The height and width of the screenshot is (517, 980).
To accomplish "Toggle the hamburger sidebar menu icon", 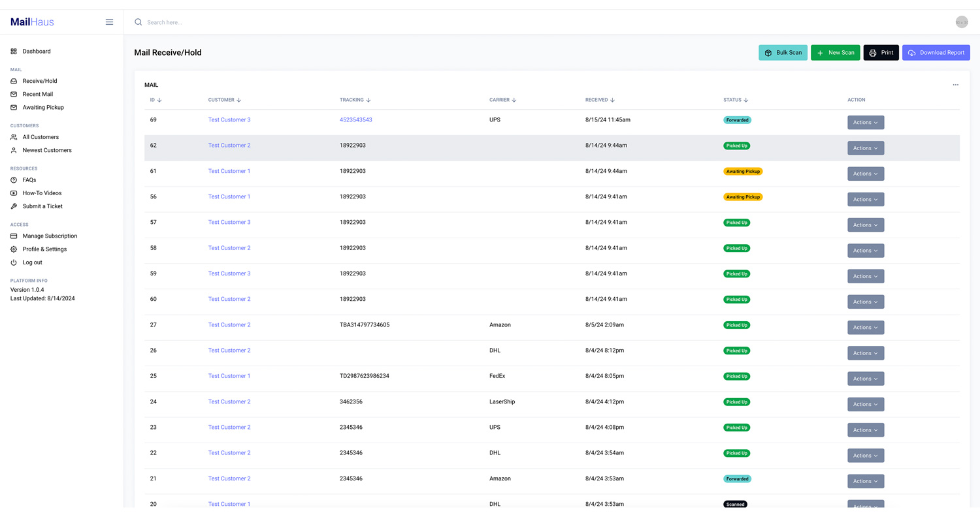I will (x=109, y=22).
